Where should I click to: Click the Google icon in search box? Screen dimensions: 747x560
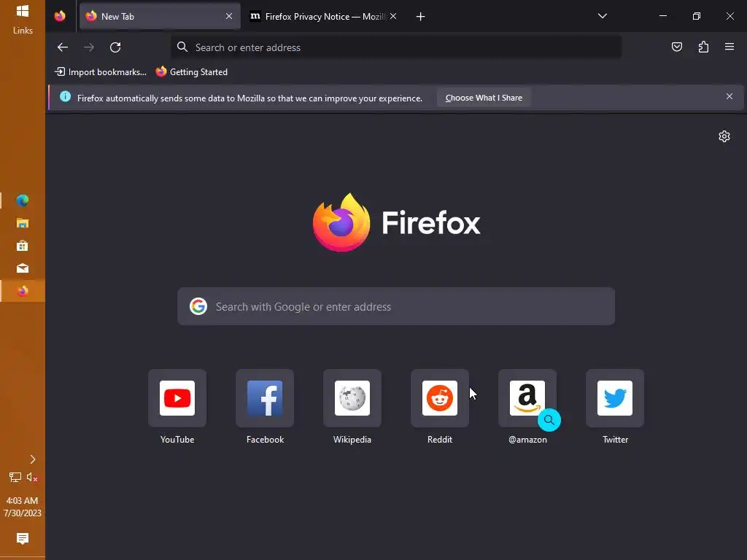click(x=198, y=306)
